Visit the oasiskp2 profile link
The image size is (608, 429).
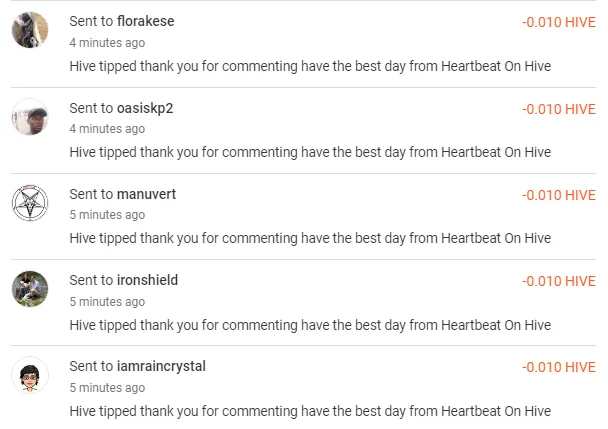point(145,108)
